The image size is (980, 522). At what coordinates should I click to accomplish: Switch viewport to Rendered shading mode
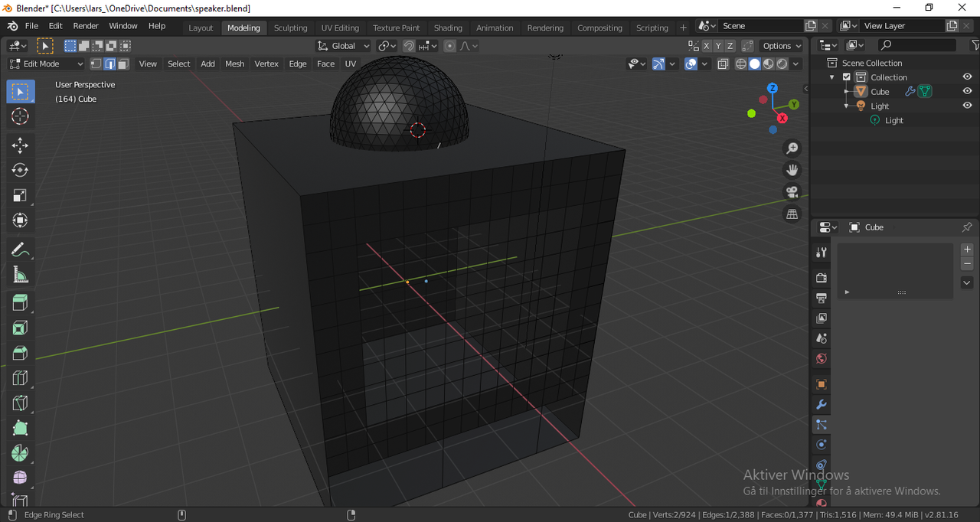782,64
